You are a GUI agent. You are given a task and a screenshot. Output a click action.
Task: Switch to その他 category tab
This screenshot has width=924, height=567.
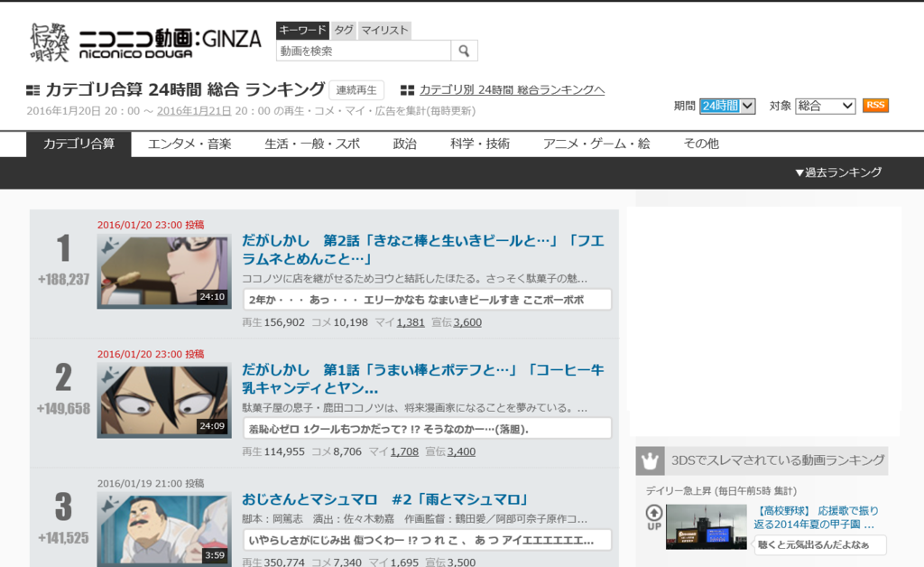click(x=700, y=144)
